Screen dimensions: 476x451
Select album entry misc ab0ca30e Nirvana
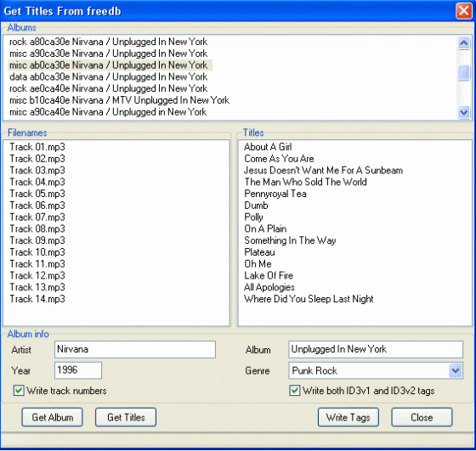(x=110, y=65)
